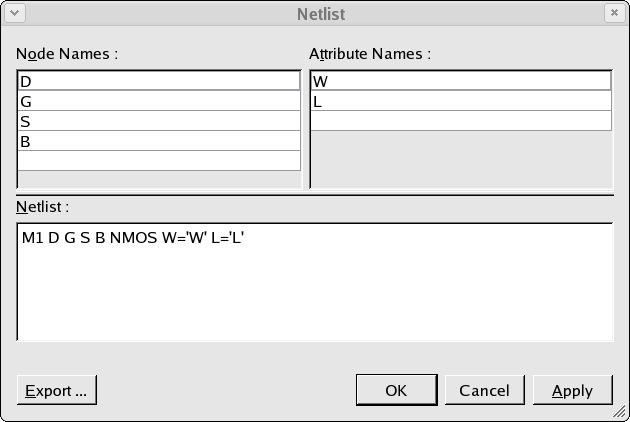Click the Node Names label
The width and height of the screenshot is (630, 422).
point(67,54)
